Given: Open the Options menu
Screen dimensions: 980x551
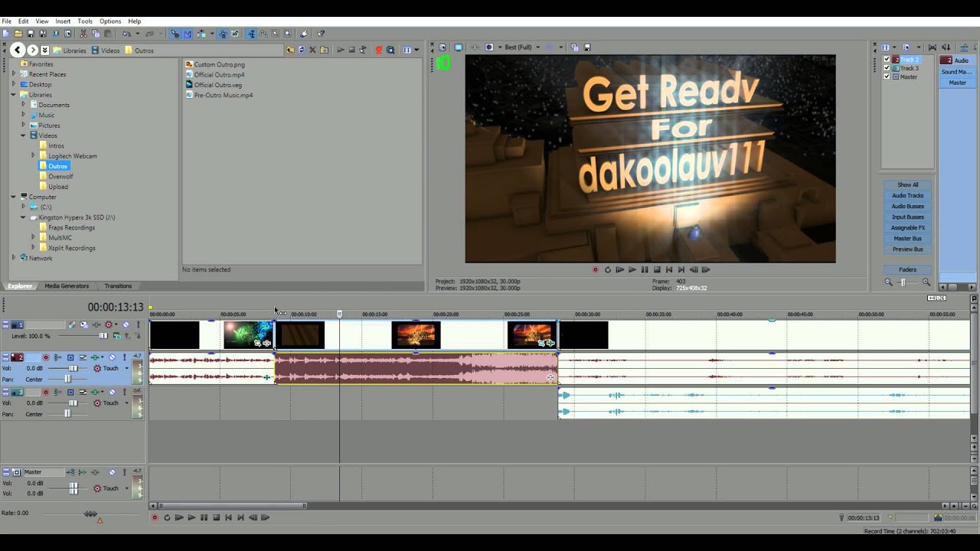Looking at the screenshot, I should pyautogui.click(x=110, y=21).
